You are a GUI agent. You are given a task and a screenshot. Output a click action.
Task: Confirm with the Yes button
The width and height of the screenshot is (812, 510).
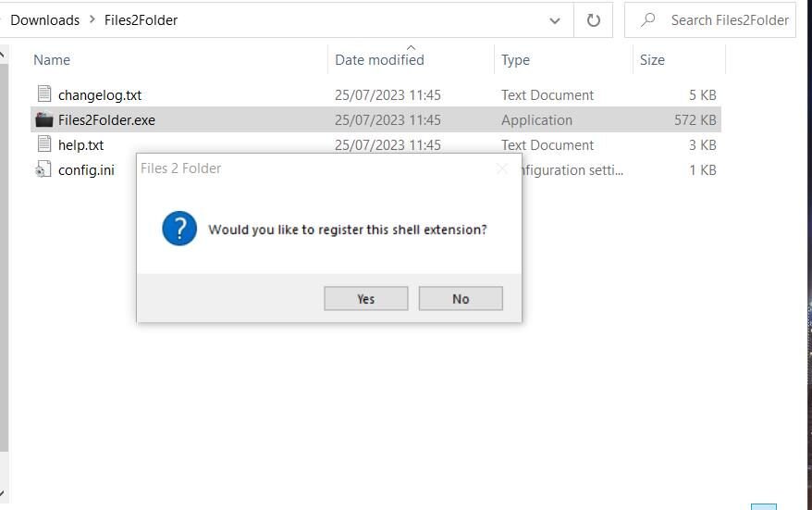(x=365, y=299)
